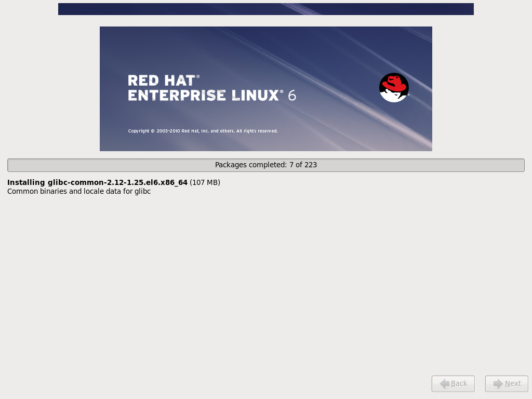Click the right edge of the banner image
532x399 pixels.
point(430,88)
